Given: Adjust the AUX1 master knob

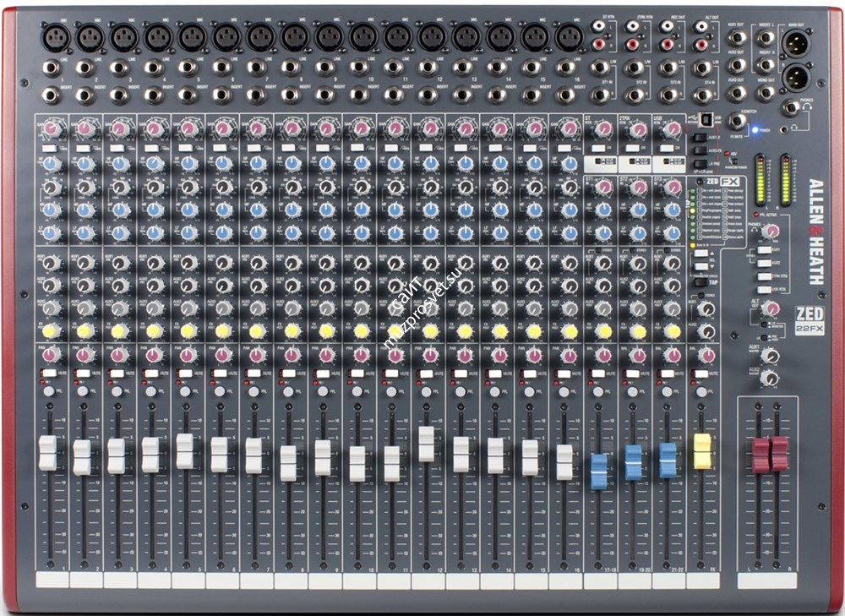Looking at the screenshot, I should click(771, 356).
